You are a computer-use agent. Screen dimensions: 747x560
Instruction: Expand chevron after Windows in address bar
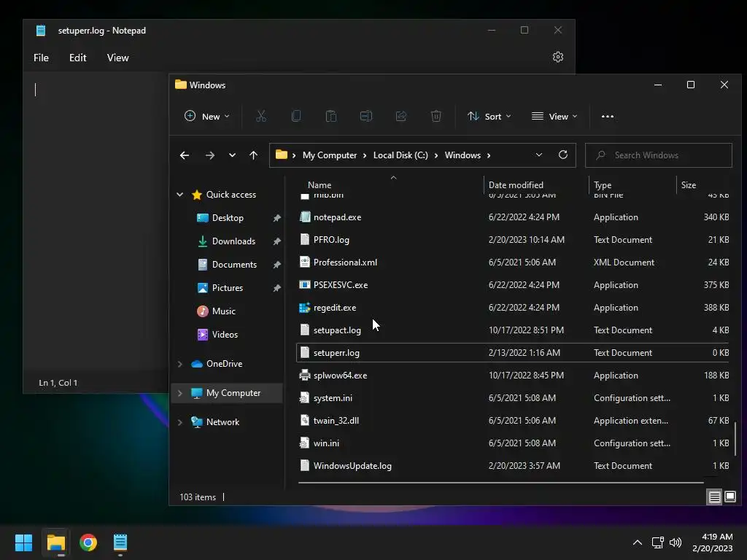(489, 155)
